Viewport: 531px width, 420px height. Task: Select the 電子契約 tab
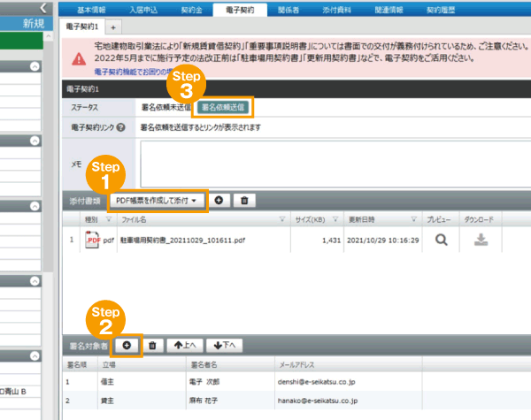coord(240,10)
